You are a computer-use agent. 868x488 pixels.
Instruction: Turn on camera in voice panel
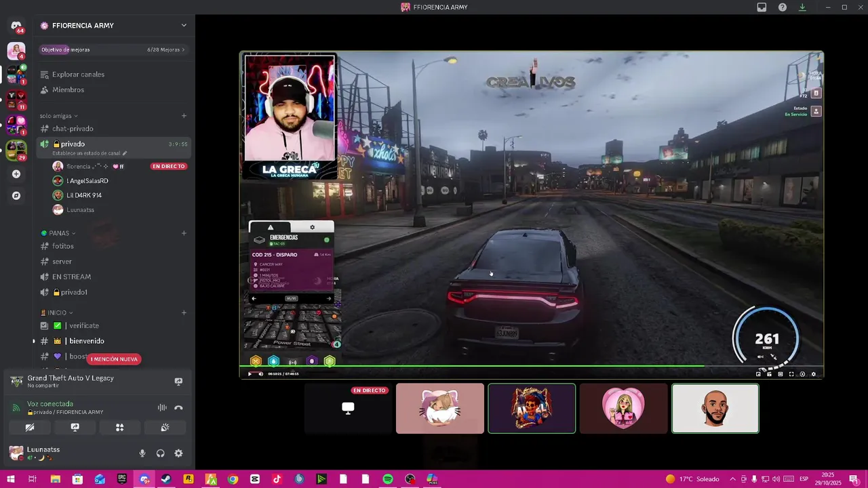coord(30,428)
